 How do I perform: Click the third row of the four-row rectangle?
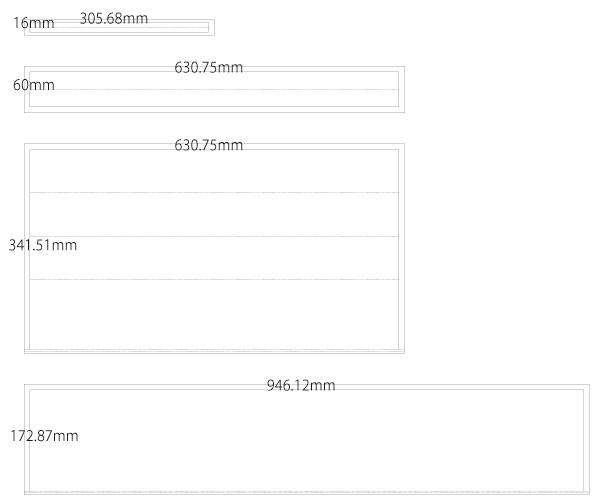click(x=214, y=258)
